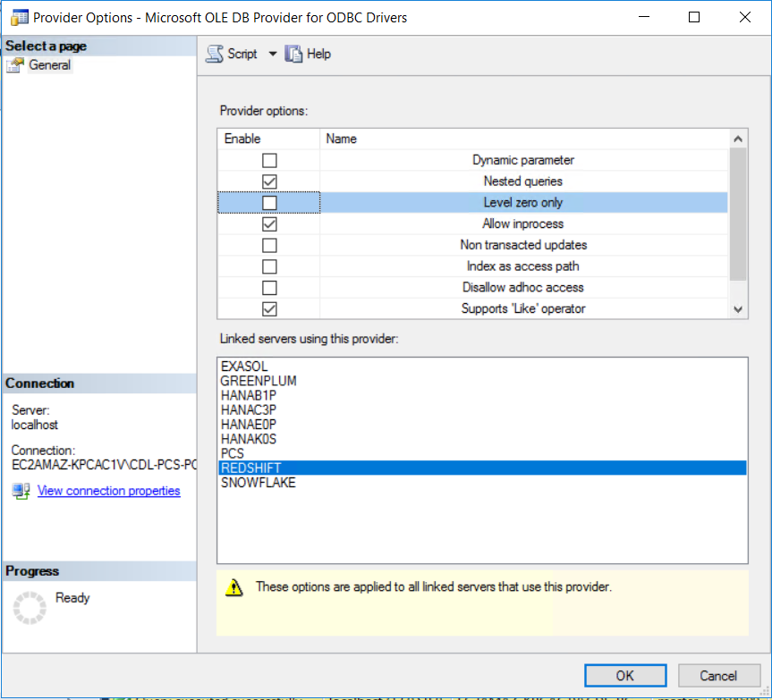Uncheck the Allow inprocess checkbox
Screen dimensions: 772x700
269,223
